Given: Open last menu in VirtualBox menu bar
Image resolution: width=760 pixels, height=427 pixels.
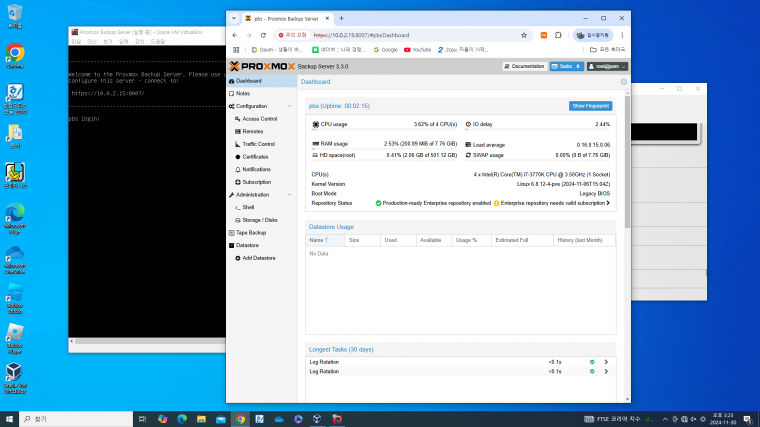Looking at the screenshot, I should coord(158,42).
